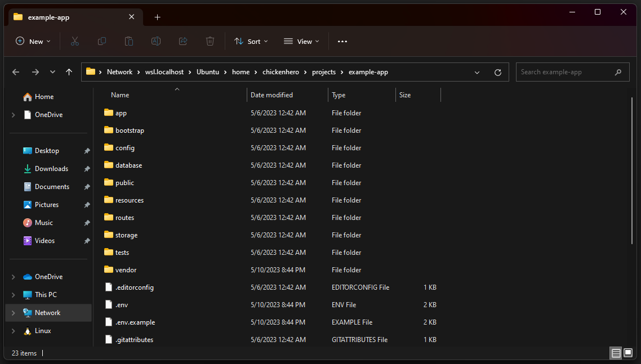This screenshot has width=641, height=364.
Task: Click the Date modified column header
Action: pyautogui.click(x=271, y=95)
